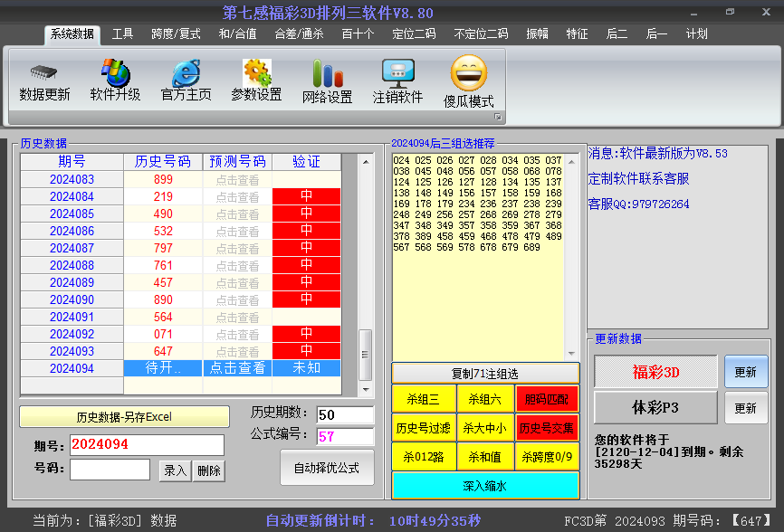The width and height of the screenshot is (784, 532).
Task: Open the 后二 tab
Action: click(617, 34)
